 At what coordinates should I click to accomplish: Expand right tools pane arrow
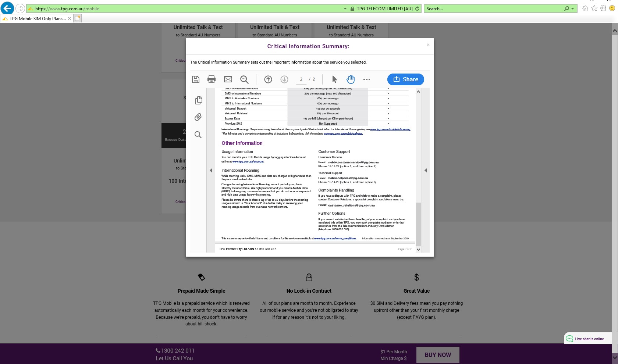point(426,170)
